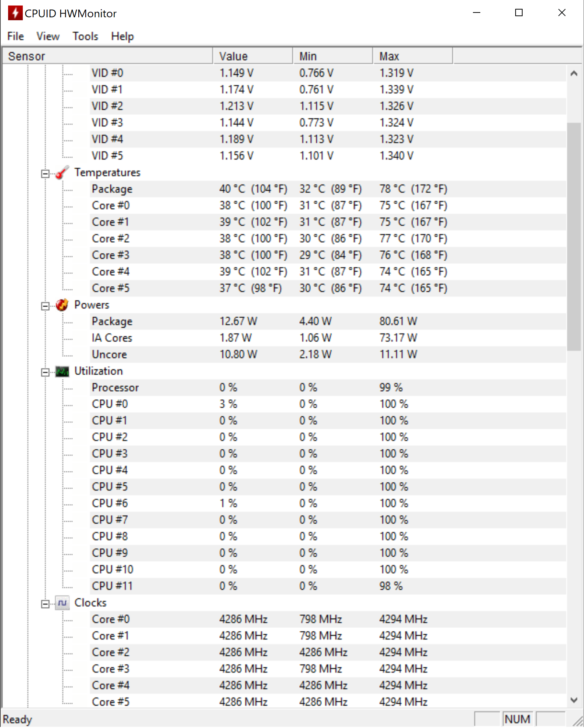The width and height of the screenshot is (584, 728).
Task: Select the Package temperature row
Action: point(112,189)
